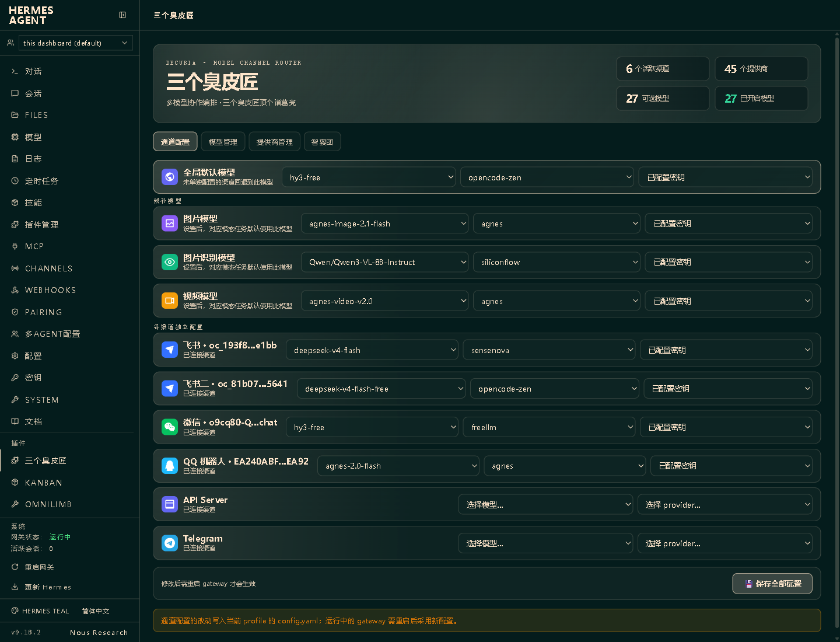The height and width of the screenshot is (642, 840).
Task: Open the global default model dropdown hy3-free
Action: 369,177
